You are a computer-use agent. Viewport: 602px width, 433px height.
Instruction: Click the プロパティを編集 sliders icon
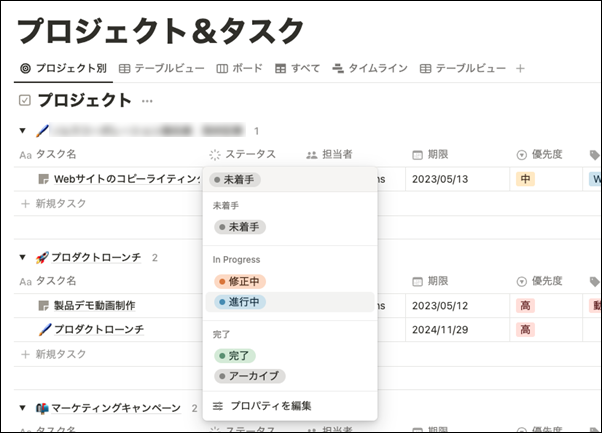click(x=218, y=405)
